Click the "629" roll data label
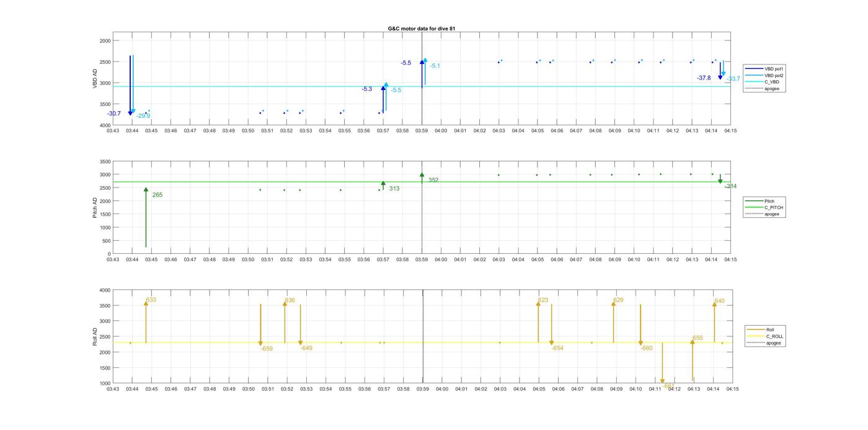868x430 pixels. point(618,300)
